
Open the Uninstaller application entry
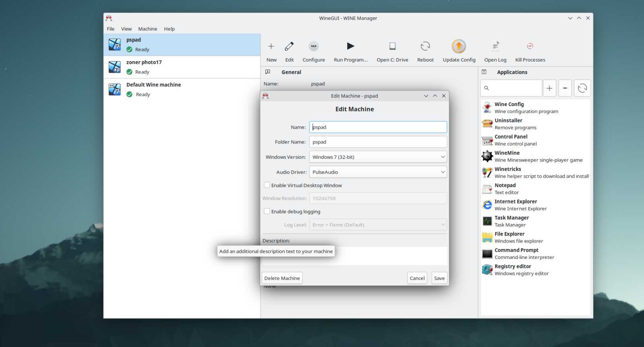535,124
